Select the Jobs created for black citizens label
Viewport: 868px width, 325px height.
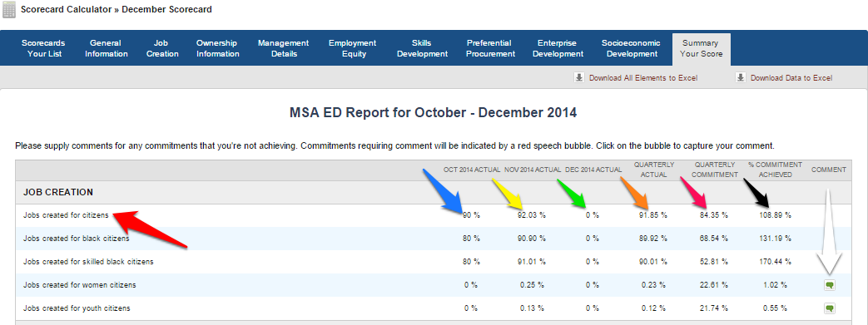click(77, 239)
